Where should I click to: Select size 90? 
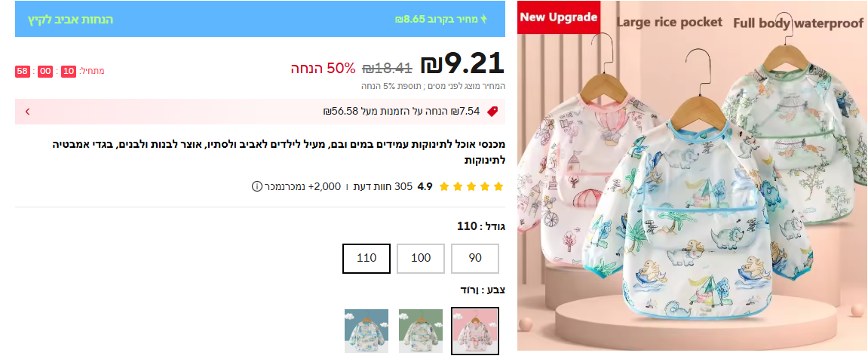[475, 259]
